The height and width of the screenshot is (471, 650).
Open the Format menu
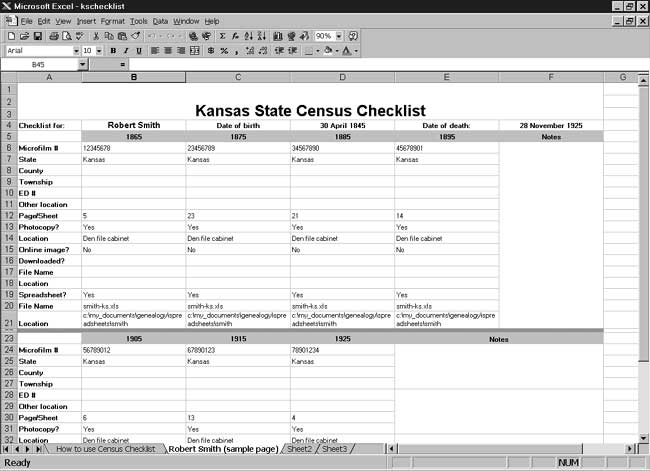pyautogui.click(x=112, y=21)
